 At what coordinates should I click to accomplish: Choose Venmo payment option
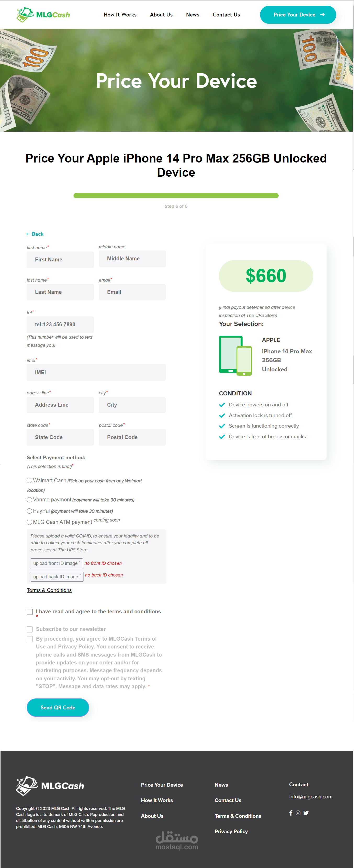[x=29, y=499]
